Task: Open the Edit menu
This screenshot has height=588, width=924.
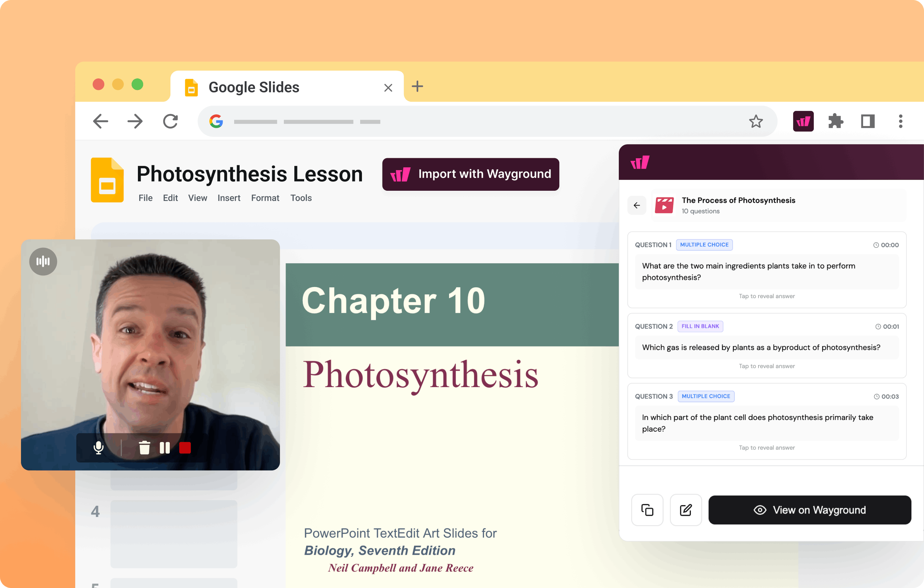Action: pos(170,198)
